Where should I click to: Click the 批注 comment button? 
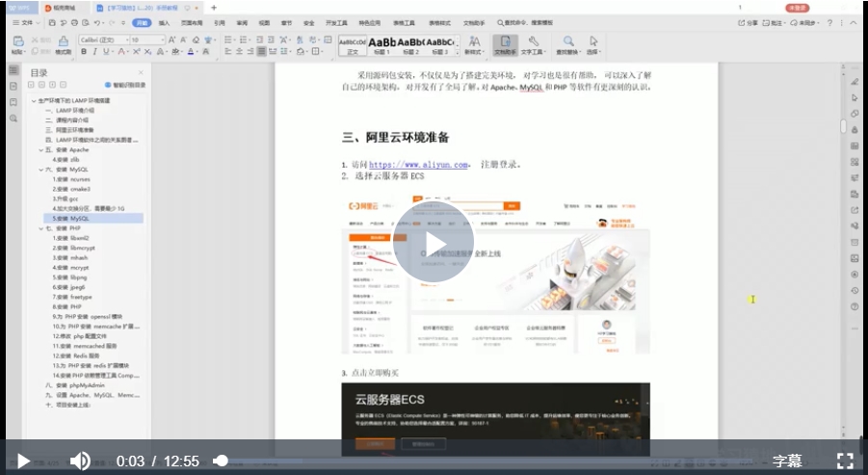coord(773,23)
